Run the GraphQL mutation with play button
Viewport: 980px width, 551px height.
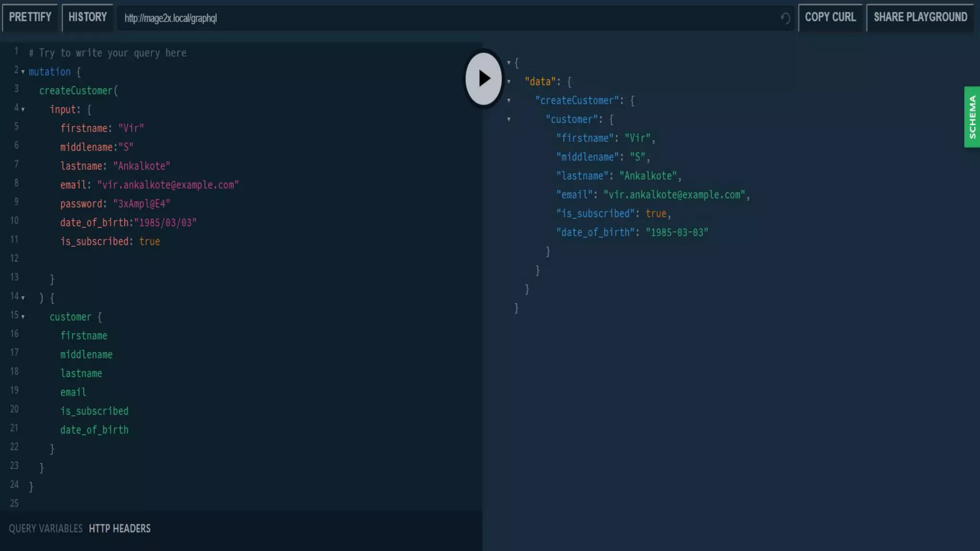point(483,78)
